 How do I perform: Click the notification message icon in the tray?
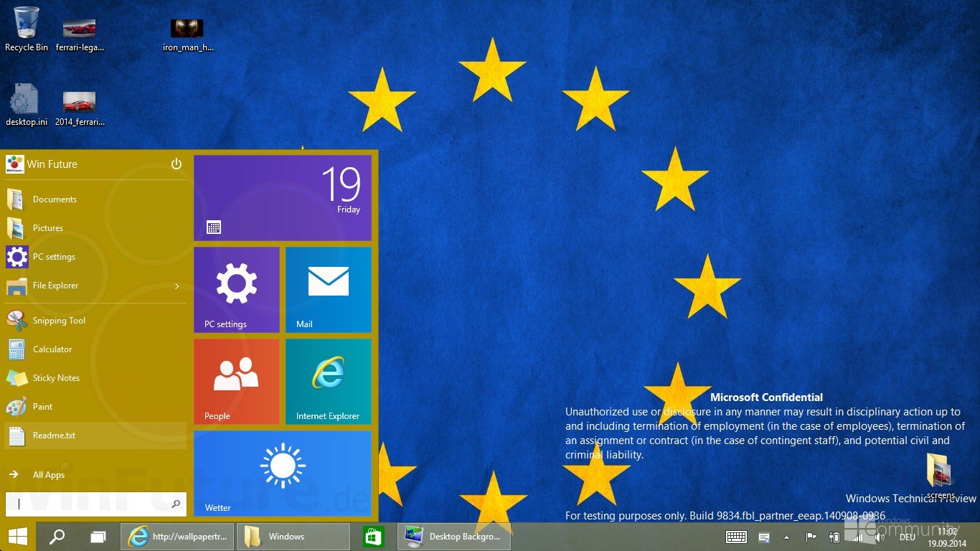[765, 537]
